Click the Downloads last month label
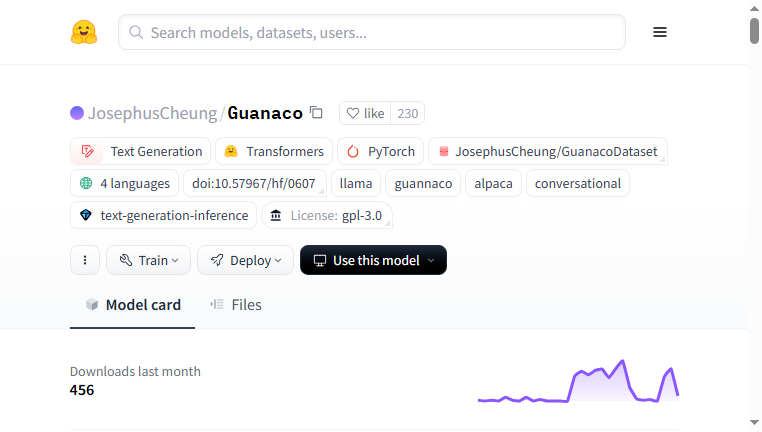This screenshot has height=432, width=762. 135,371
